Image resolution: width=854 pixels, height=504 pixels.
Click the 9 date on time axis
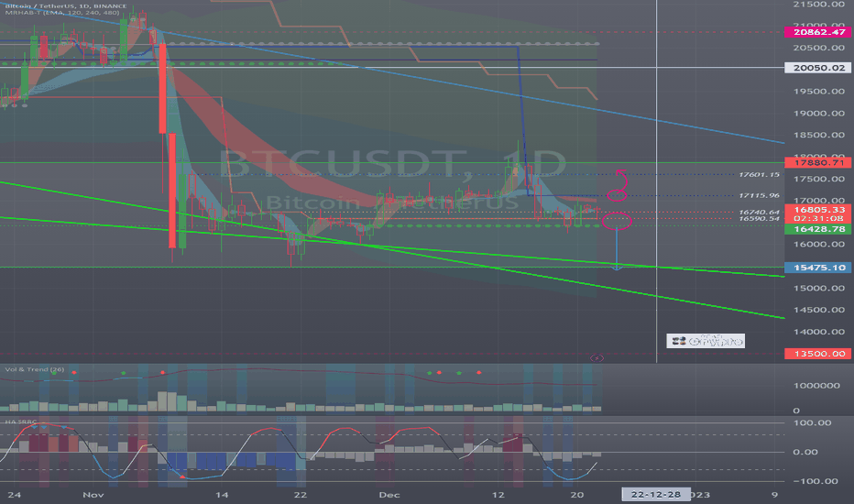tap(774, 495)
